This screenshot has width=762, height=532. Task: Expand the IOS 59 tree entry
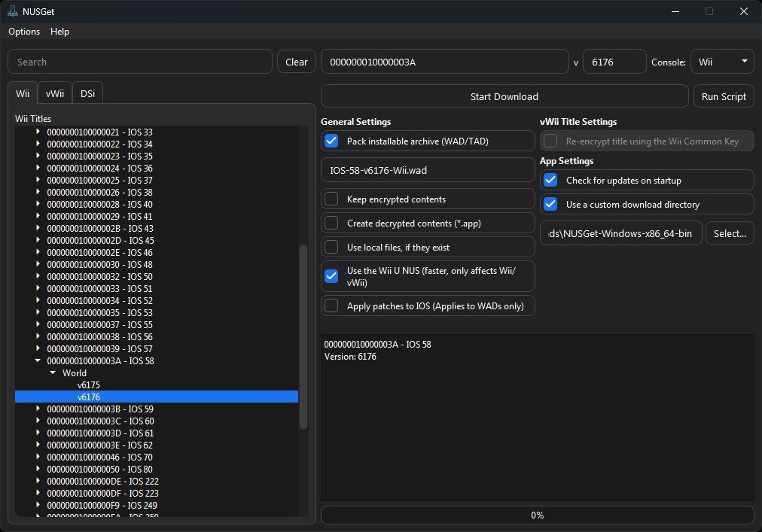(38, 409)
